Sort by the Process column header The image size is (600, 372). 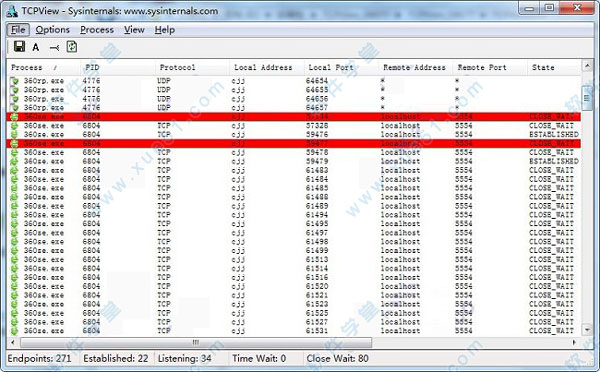tap(43, 67)
